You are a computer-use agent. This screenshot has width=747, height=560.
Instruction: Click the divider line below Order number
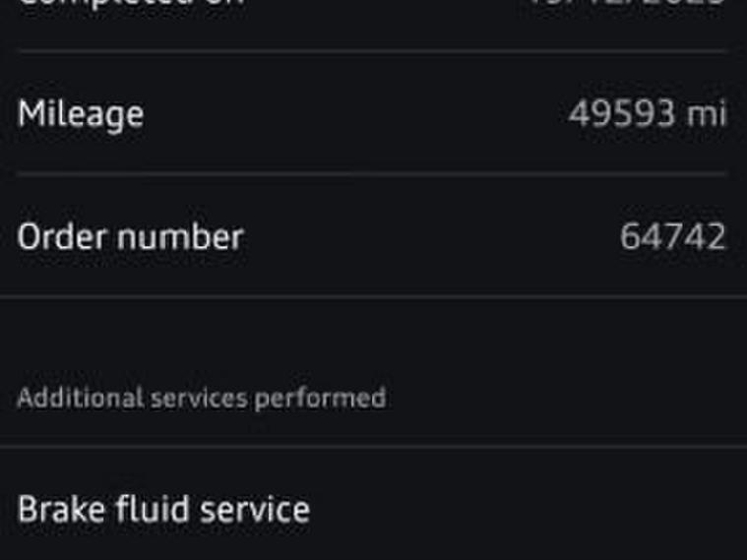tap(373, 296)
